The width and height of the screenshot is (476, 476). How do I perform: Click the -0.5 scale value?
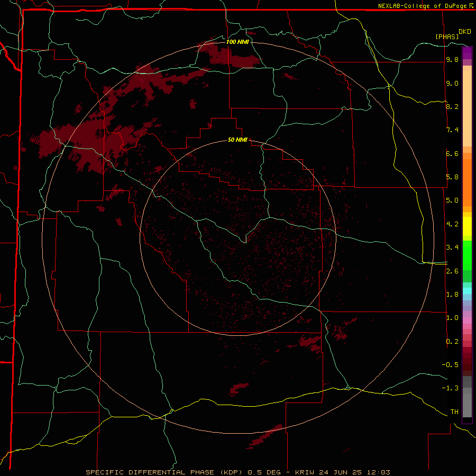pos(450,364)
